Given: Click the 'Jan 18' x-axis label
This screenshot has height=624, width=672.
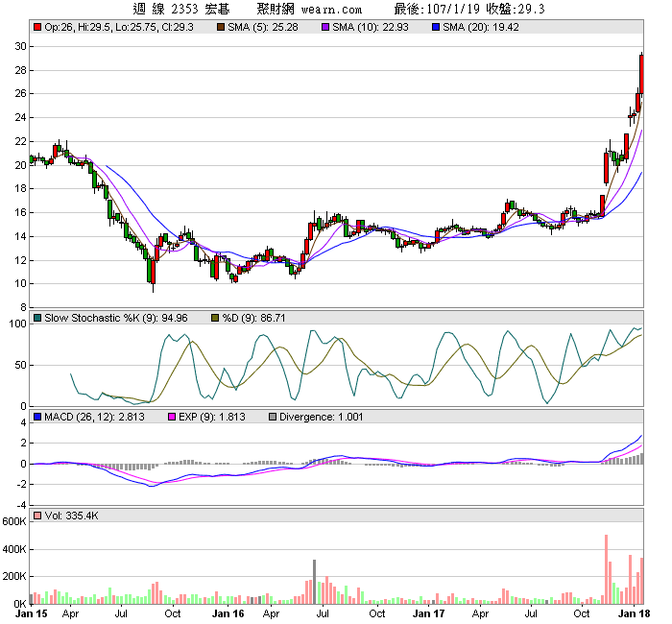Looking at the screenshot, I should [x=634, y=613].
